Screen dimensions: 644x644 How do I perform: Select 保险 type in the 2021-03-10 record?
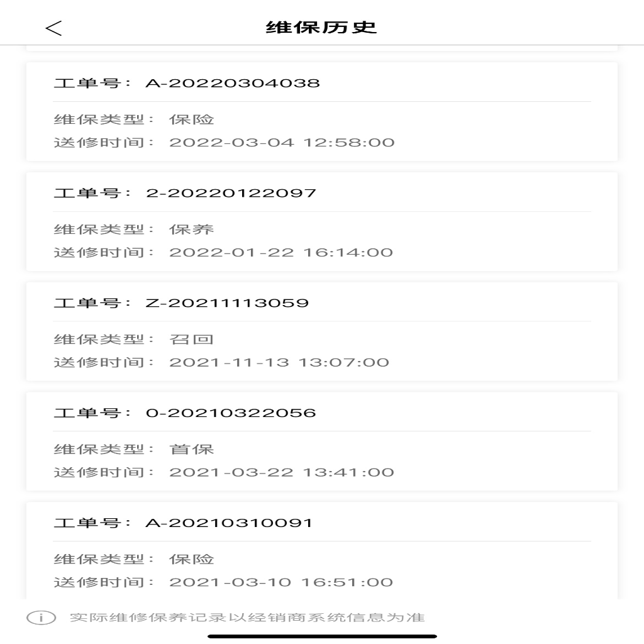[x=192, y=559]
